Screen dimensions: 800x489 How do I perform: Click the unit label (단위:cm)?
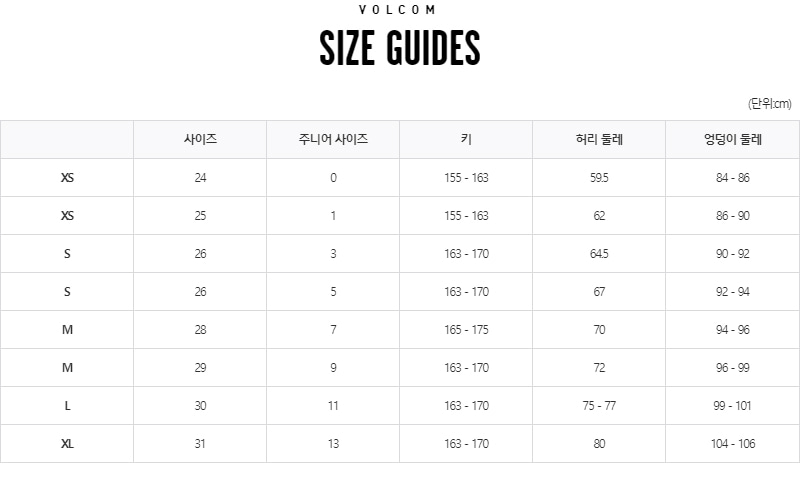[769, 104]
